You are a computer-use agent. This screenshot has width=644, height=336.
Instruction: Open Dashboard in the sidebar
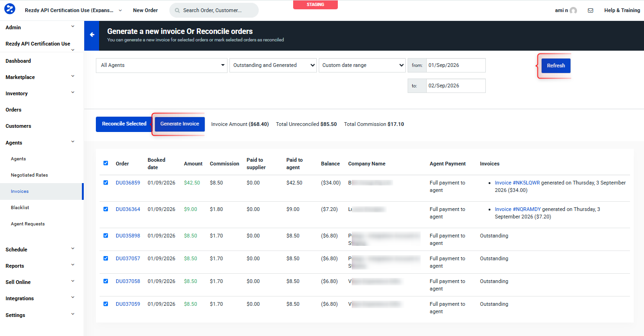18,61
